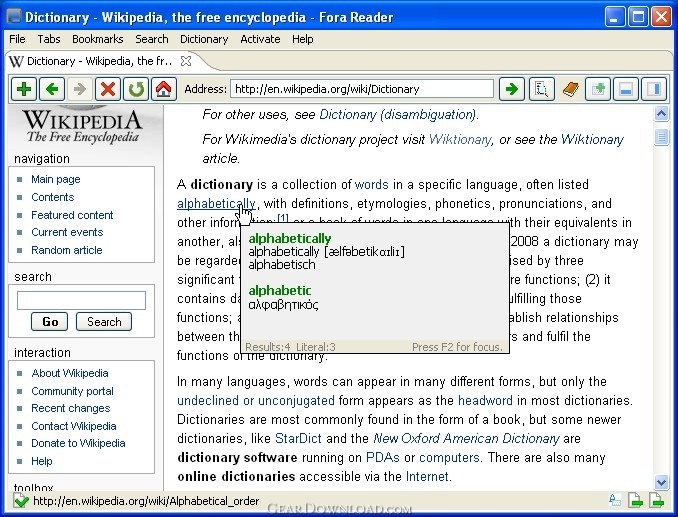Click the Wikipedia search text box

(81, 300)
